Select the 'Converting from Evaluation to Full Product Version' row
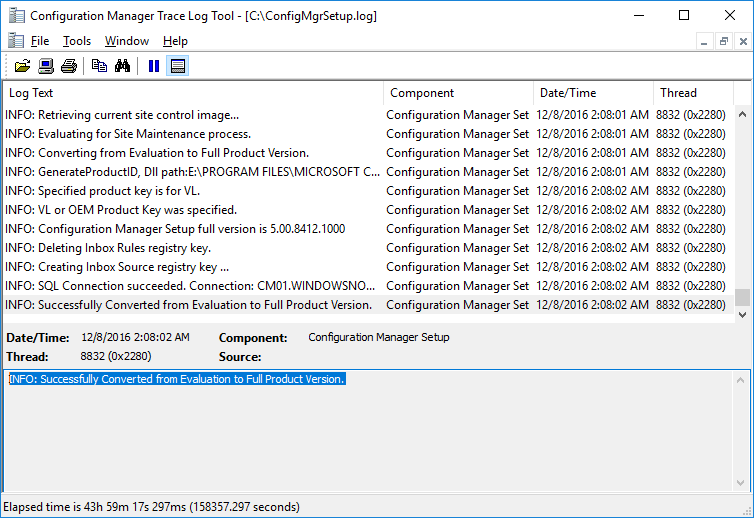This screenshot has width=754, height=518. 369,153
